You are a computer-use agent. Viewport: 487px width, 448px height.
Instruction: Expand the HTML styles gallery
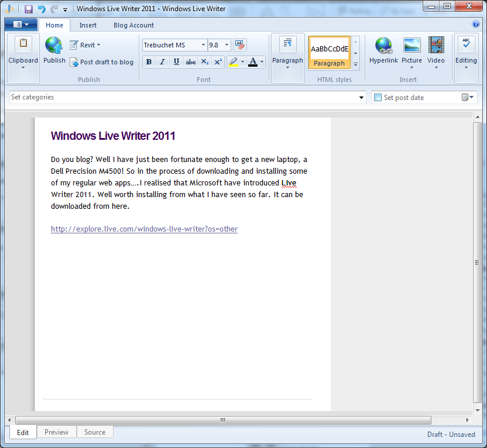356,64
